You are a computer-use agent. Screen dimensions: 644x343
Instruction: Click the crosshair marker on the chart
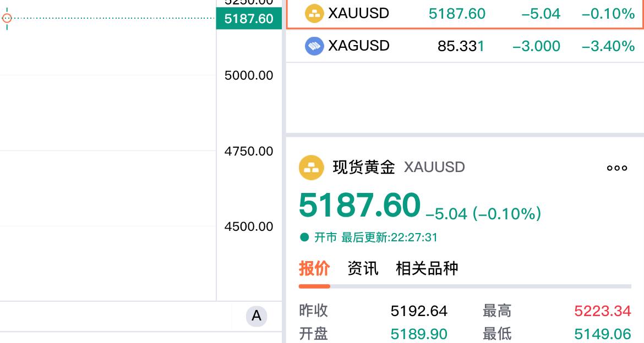click(x=7, y=19)
